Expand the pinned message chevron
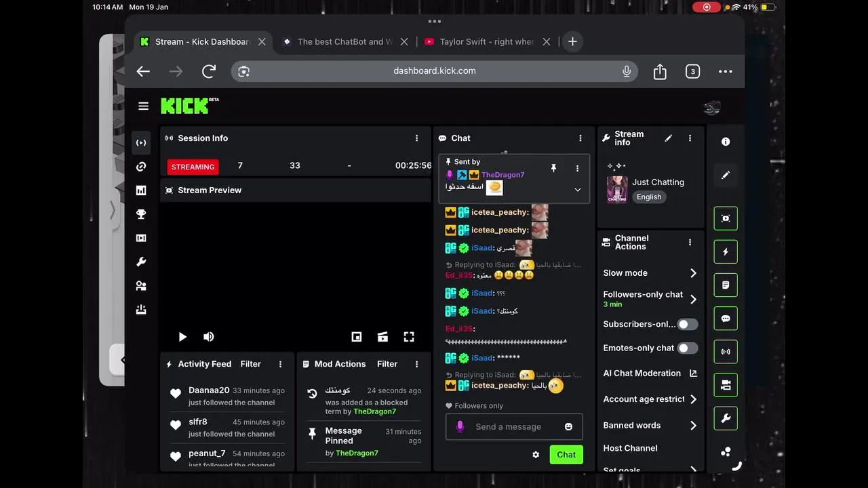Viewport: 868px width, 488px height. pos(578,190)
